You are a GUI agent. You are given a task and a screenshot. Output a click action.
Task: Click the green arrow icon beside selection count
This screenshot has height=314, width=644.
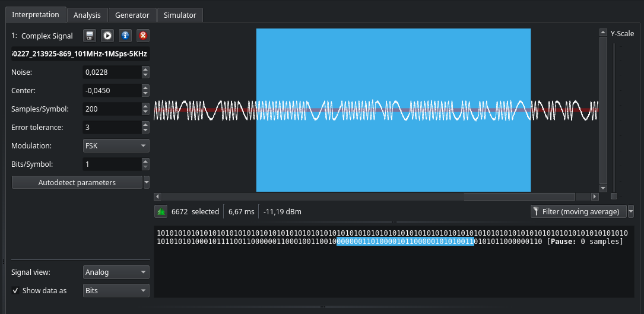click(161, 211)
